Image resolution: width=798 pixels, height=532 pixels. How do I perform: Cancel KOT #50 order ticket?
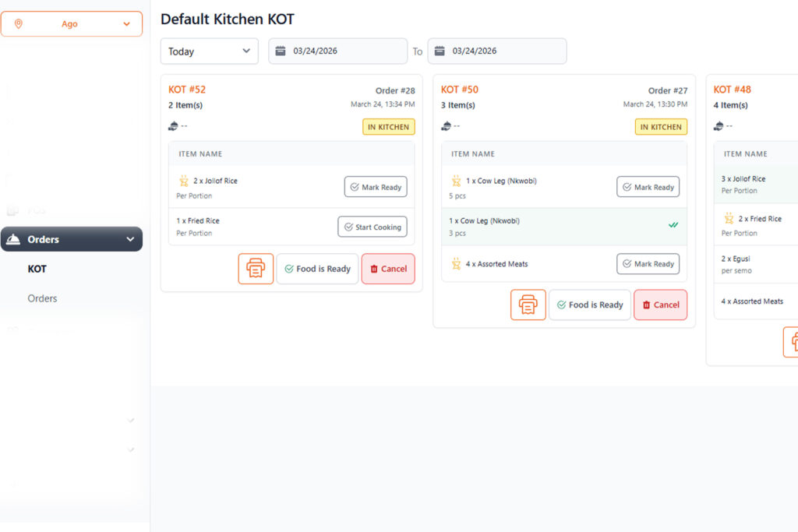click(660, 305)
